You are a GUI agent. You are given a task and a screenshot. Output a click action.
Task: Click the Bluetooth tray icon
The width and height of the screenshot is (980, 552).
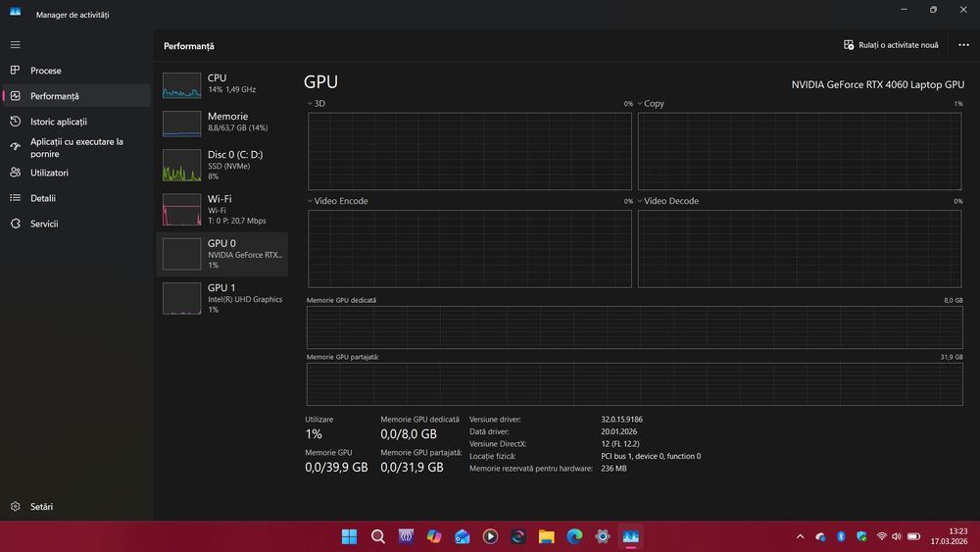tap(841, 536)
